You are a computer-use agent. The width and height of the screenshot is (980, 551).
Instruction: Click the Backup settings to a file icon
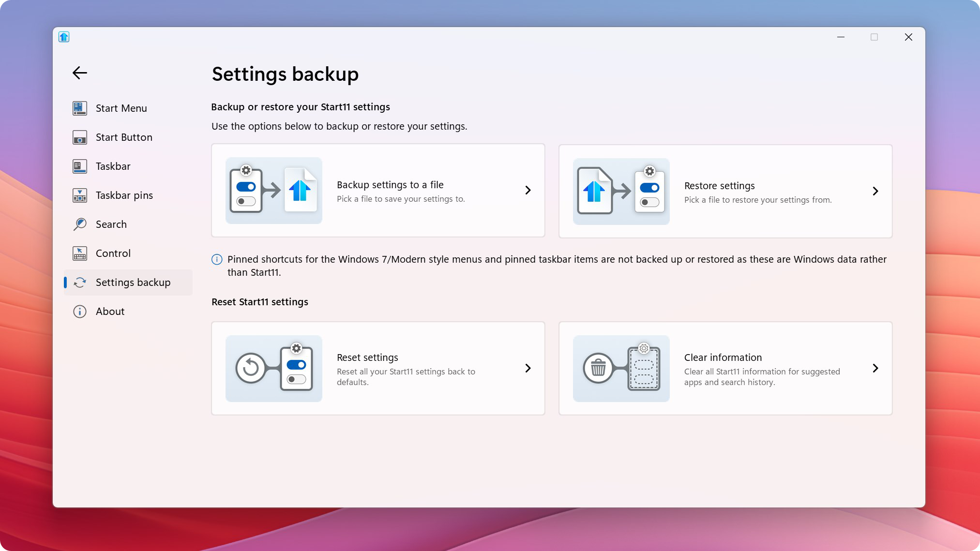tap(273, 191)
